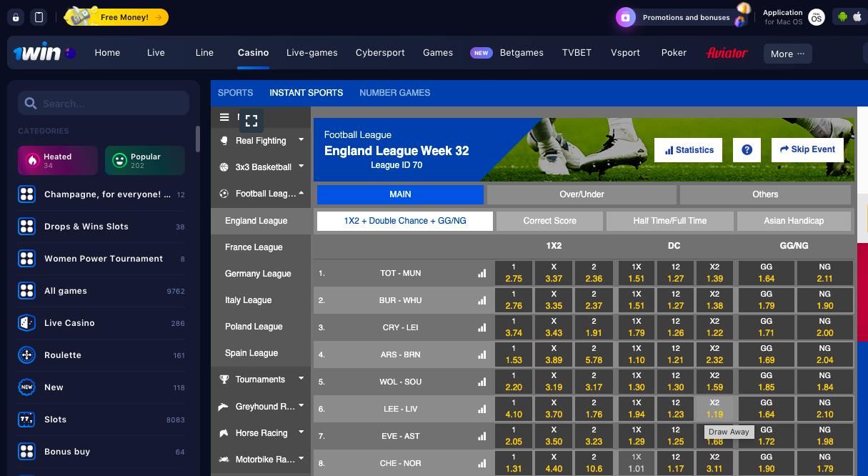
Task: Click the Android app icon
Action: pyautogui.click(x=842, y=17)
